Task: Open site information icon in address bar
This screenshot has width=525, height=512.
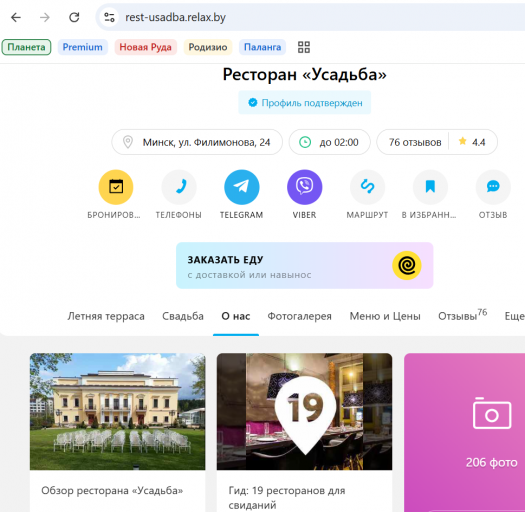Action: click(109, 17)
